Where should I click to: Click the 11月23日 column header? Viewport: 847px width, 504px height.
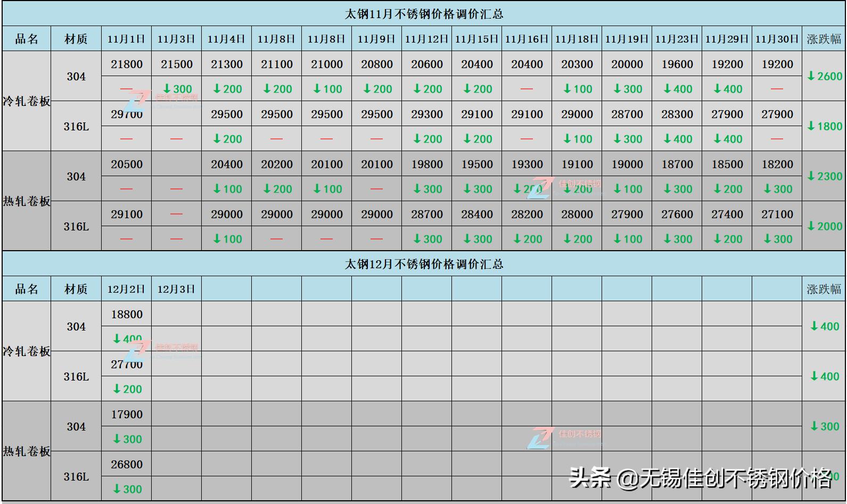677,39
